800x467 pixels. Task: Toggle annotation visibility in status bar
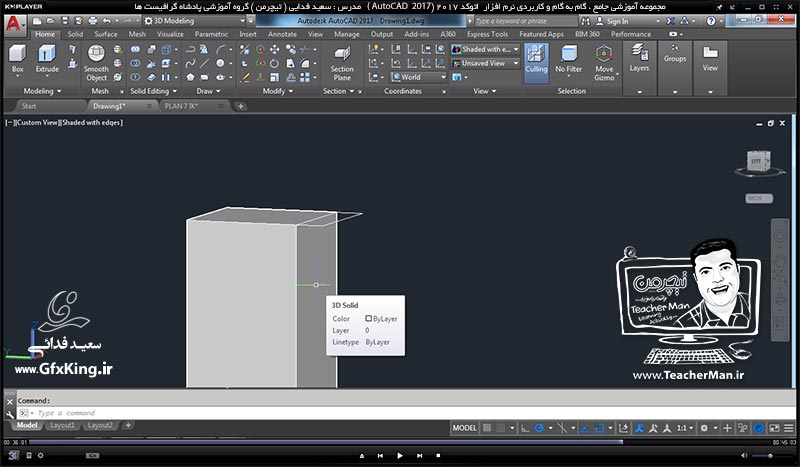pyautogui.click(x=639, y=428)
